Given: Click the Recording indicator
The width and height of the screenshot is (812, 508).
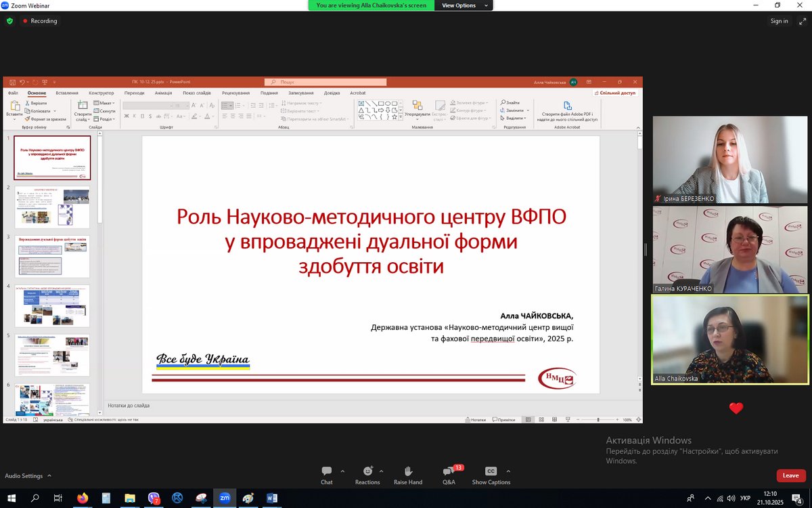Looking at the screenshot, I should click(x=40, y=21).
